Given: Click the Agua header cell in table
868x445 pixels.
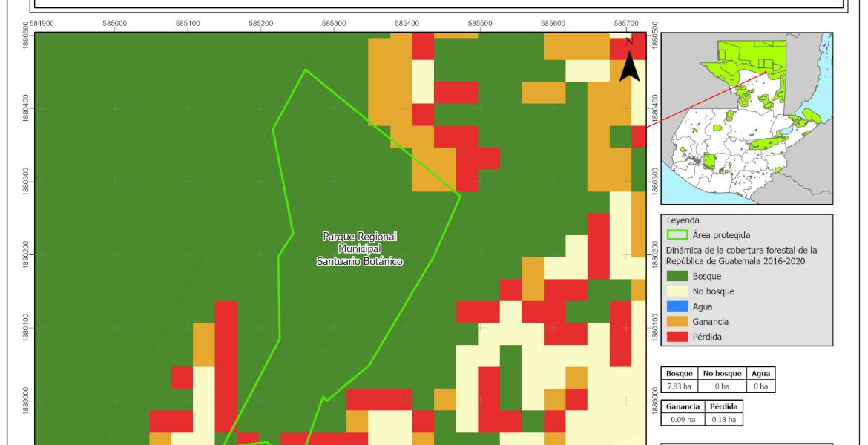Looking at the screenshot, I should pyautogui.click(x=760, y=375).
